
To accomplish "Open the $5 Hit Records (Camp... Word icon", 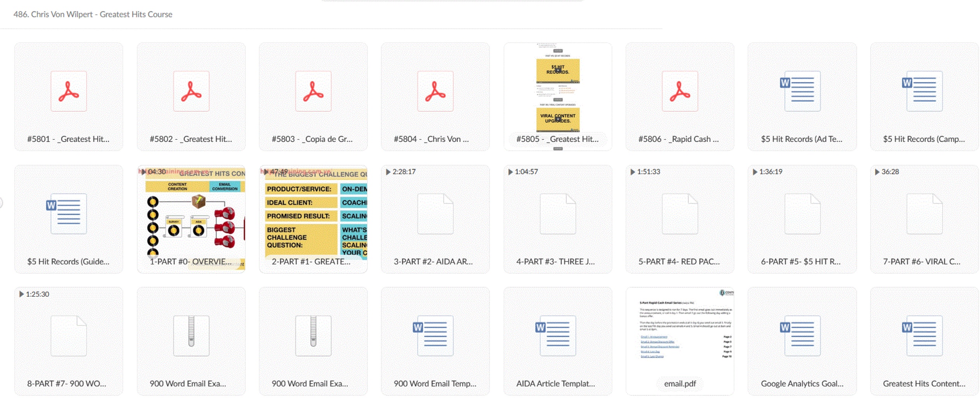I will click(922, 91).
